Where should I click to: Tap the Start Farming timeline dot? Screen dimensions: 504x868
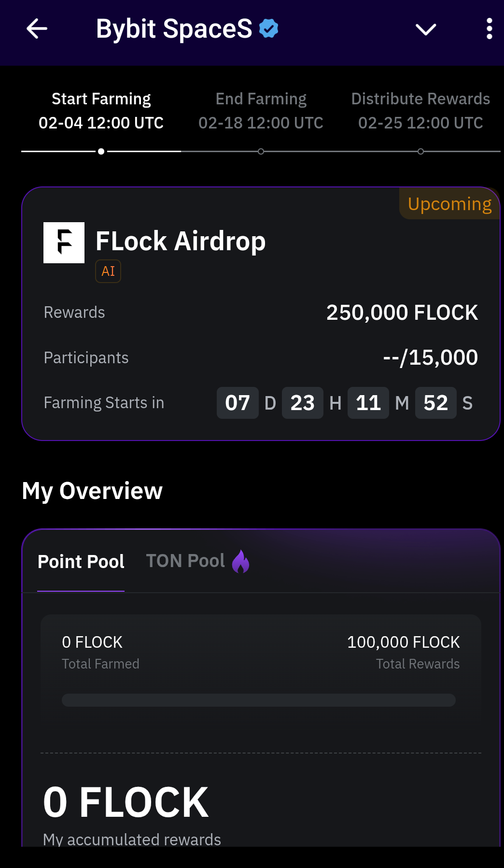(x=101, y=152)
